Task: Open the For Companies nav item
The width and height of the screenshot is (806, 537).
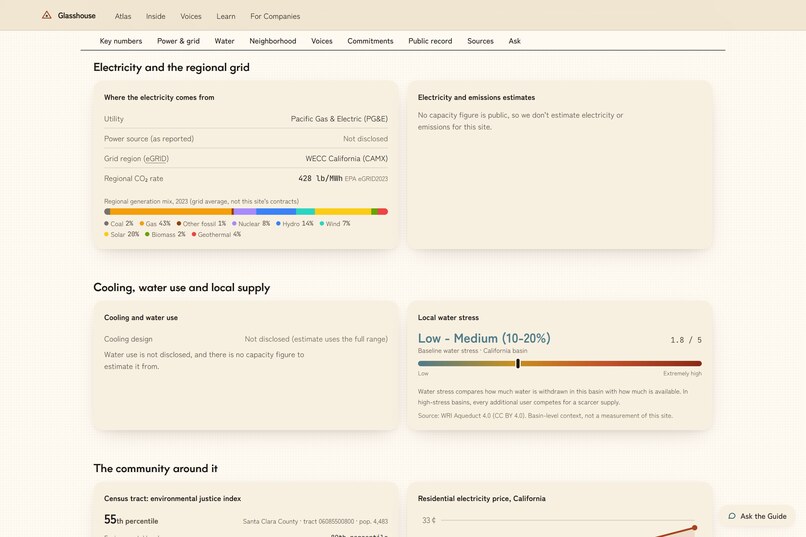Action: [x=275, y=16]
